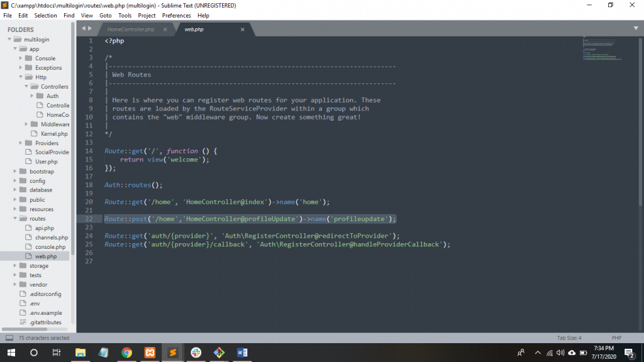
Task: Click the tab navigation forward arrow
Action: [90, 28]
